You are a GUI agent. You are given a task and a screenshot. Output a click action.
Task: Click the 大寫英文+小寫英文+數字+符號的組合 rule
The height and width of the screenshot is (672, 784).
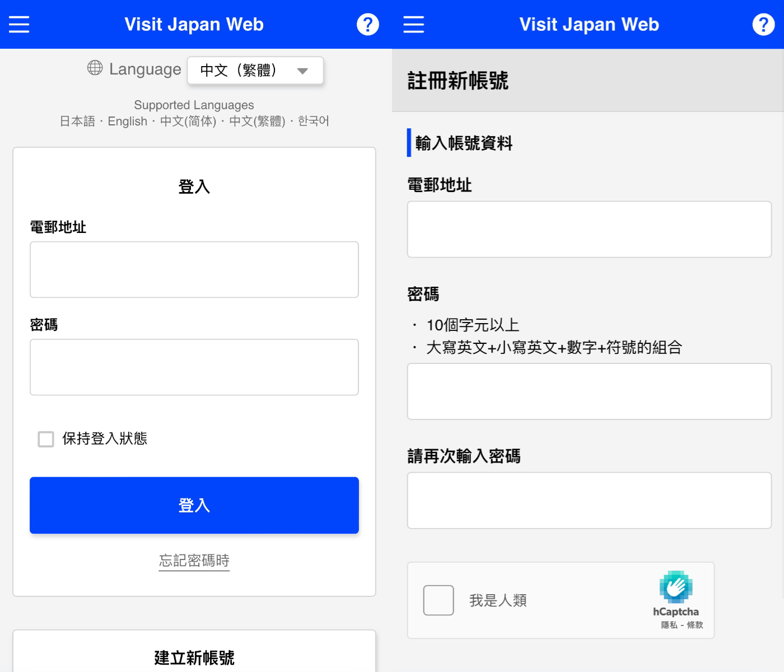click(554, 347)
